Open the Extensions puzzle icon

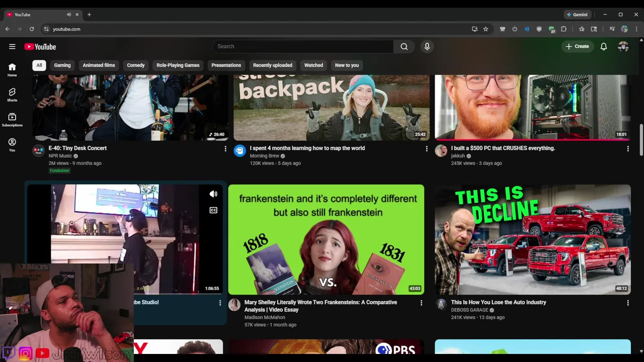click(563, 29)
